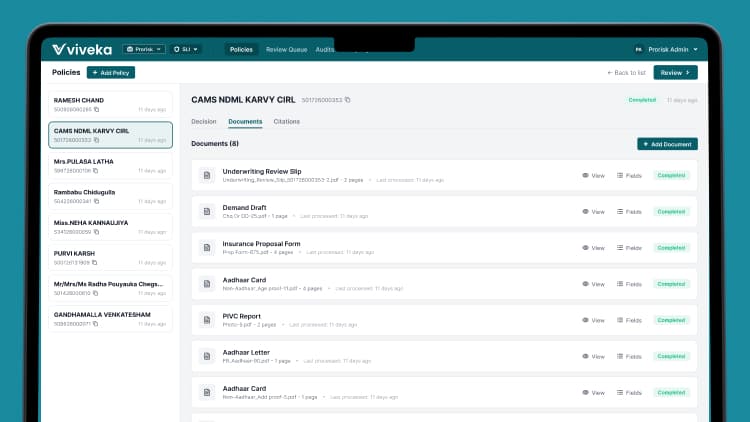Select RAMESH CHAND policy in sidebar
The height and width of the screenshot is (422, 750).
coord(110,104)
